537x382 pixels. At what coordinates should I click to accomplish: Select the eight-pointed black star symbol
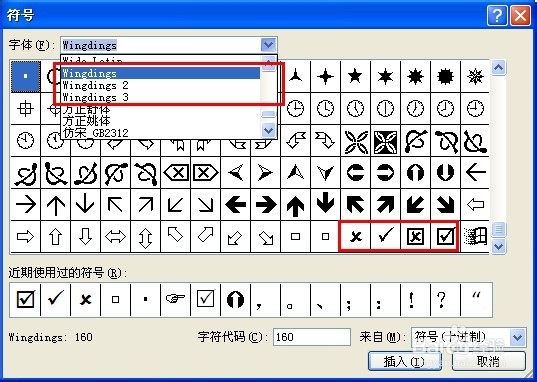[x=415, y=76]
